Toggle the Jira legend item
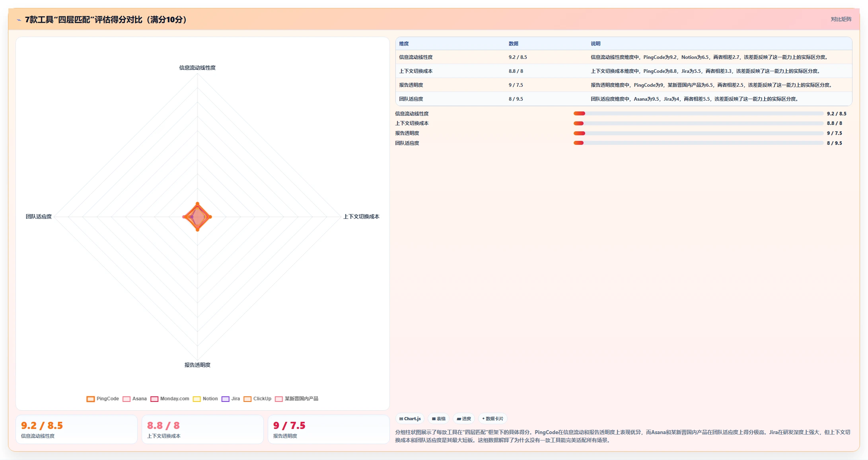Viewport: 868px width, 460px height. pyautogui.click(x=231, y=399)
